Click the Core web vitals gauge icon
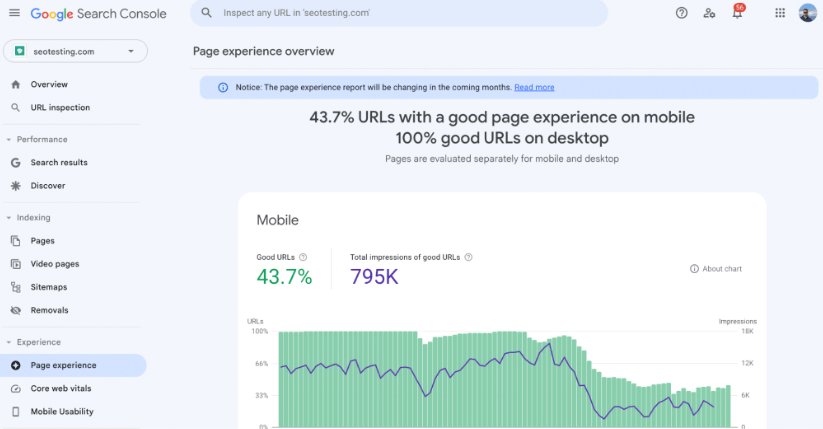 pyautogui.click(x=16, y=388)
